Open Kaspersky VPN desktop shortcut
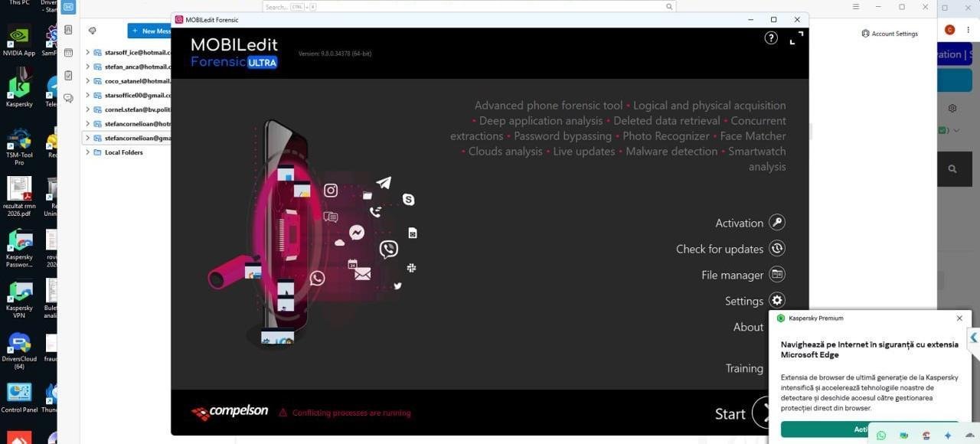The image size is (980, 444). click(19, 300)
